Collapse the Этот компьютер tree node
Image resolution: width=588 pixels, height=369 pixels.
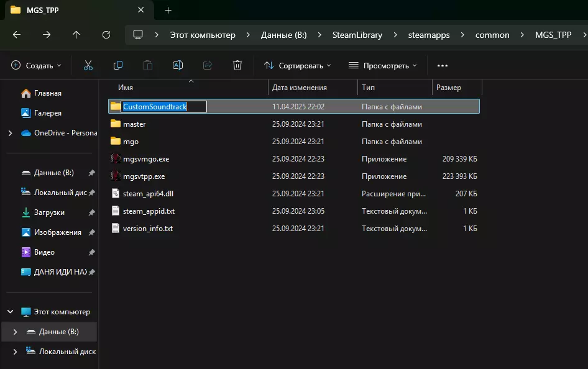click(x=10, y=312)
